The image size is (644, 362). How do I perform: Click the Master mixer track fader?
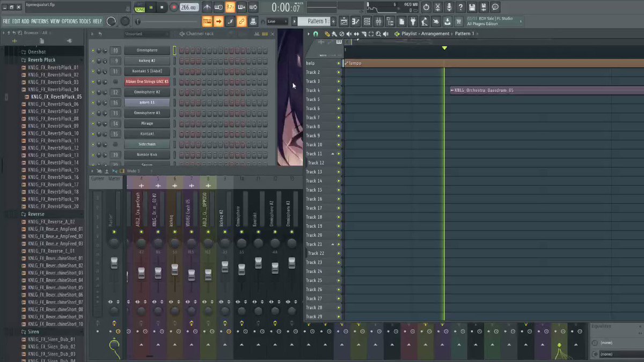tap(114, 263)
